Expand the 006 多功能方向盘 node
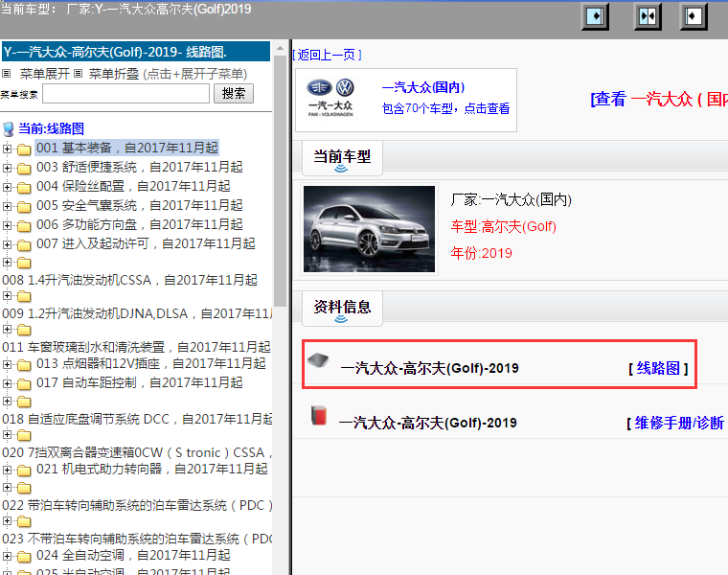The image size is (728, 575). 7,225
